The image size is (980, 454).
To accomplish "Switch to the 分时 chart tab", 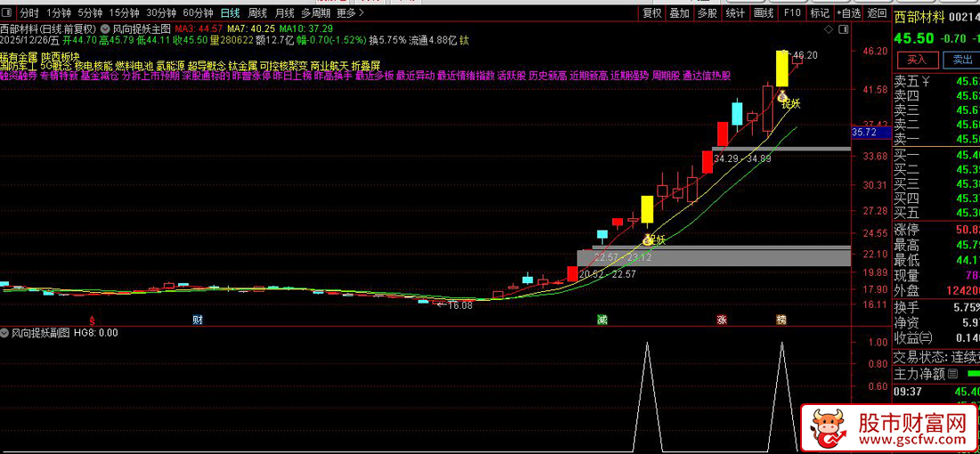I will tap(29, 12).
